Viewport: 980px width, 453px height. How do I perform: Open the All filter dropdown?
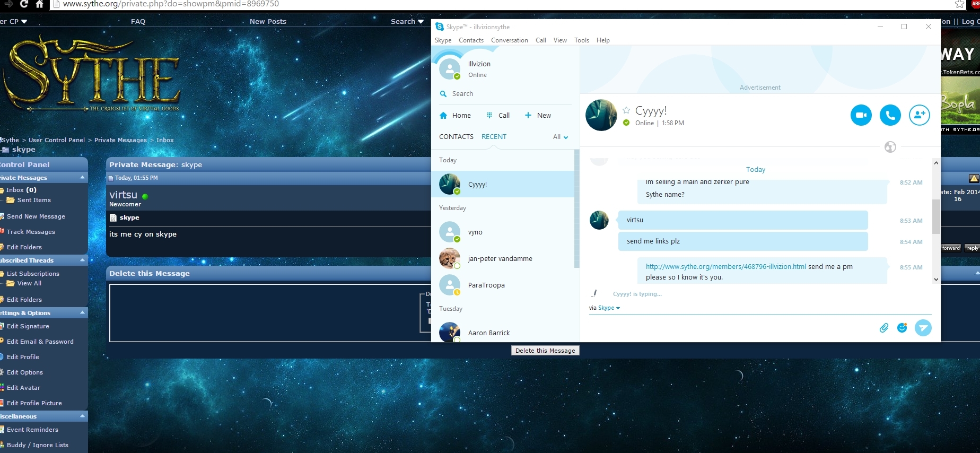tap(561, 137)
